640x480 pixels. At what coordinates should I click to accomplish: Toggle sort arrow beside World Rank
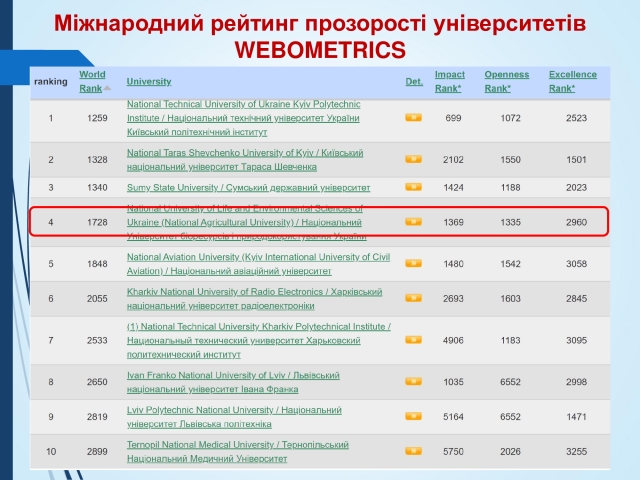(107, 88)
